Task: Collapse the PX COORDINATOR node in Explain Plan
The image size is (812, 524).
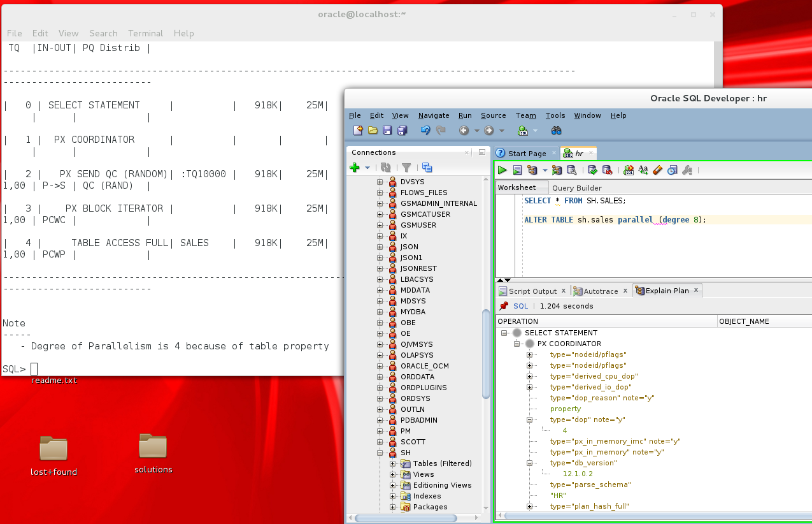Action: 517,344
